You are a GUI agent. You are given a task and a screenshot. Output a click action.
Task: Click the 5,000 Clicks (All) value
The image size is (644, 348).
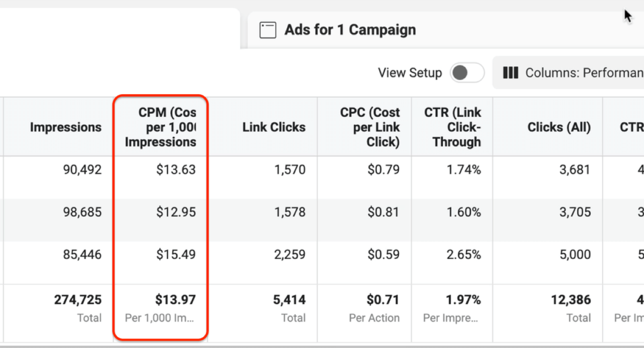(x=575, y=255)
